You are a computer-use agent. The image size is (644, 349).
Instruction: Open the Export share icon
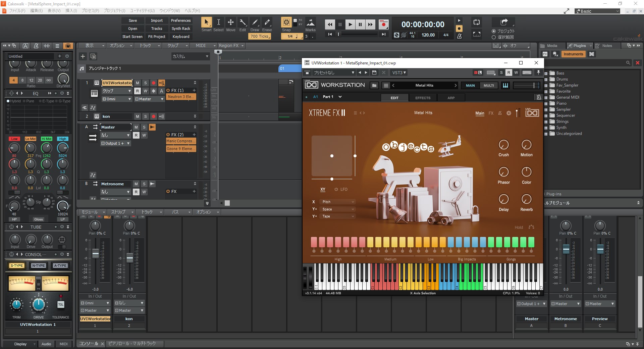(504, 22)
